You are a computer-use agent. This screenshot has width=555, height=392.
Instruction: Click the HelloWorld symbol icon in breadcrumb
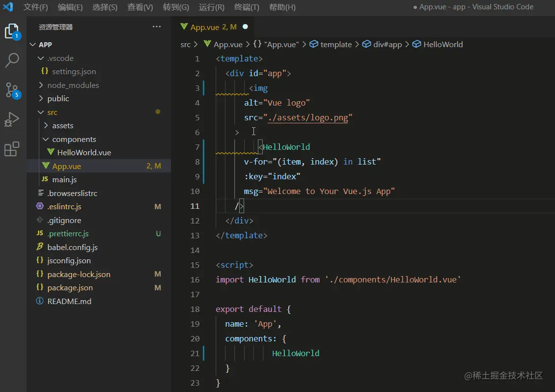pos(417,44)
